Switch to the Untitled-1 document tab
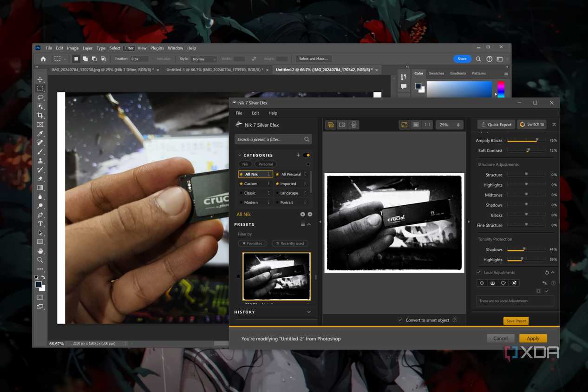The image size is (588, 392). [215, 70]
